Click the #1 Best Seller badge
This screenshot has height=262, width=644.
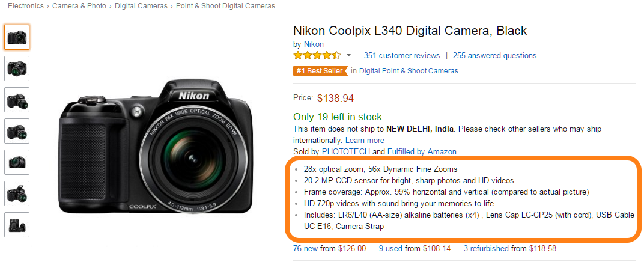point(320,71)
